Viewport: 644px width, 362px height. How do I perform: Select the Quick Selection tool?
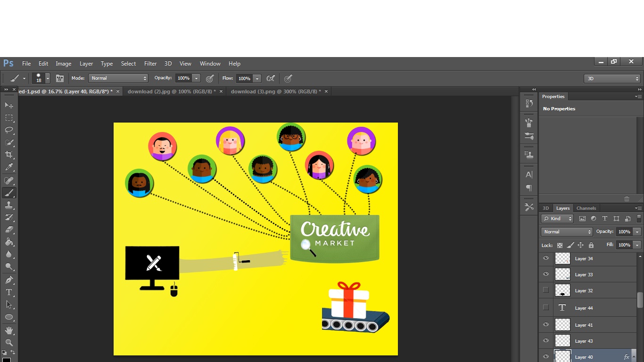coord(9,142)
